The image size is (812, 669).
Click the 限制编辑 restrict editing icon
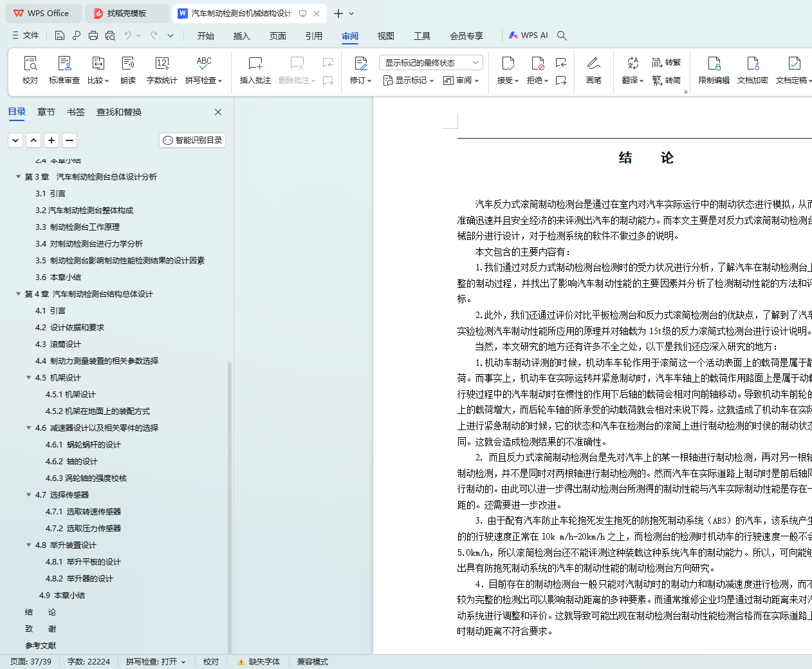(x=714, y=63)
